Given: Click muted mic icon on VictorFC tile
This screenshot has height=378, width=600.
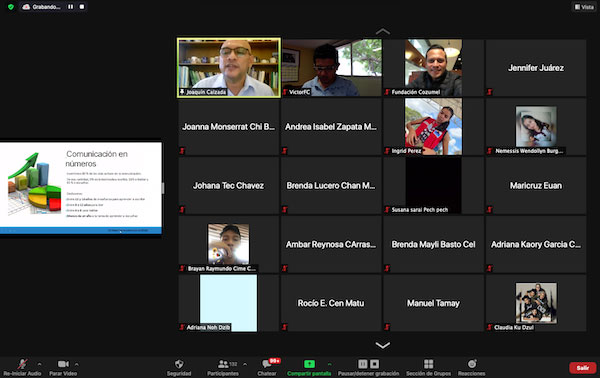Looking at the screenshot, I should (x=285, y=92).
